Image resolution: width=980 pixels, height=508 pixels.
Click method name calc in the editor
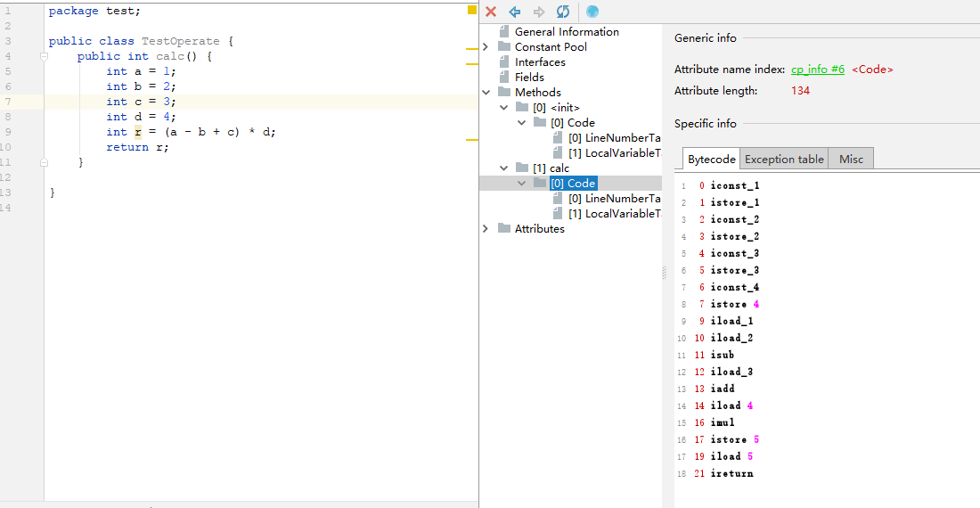(171, 56)
